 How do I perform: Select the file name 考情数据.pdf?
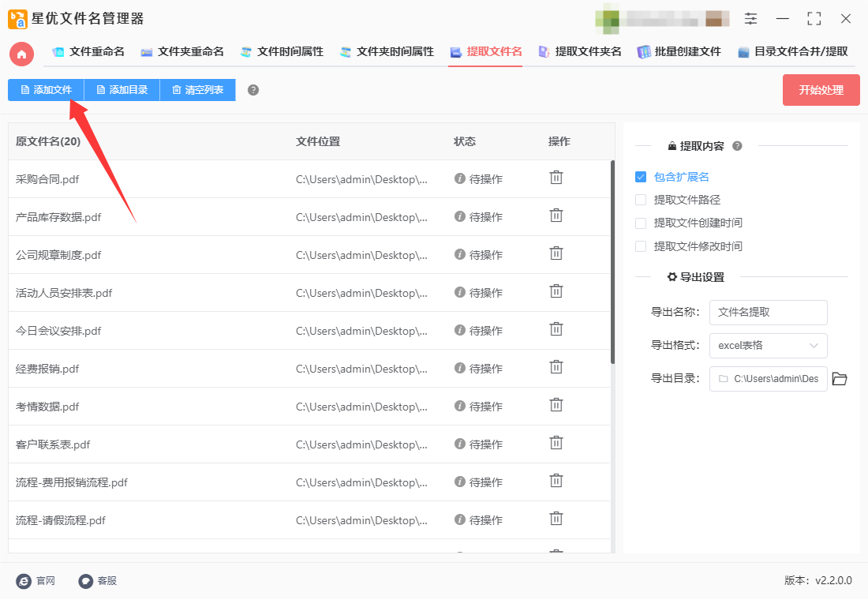point(47,407)
